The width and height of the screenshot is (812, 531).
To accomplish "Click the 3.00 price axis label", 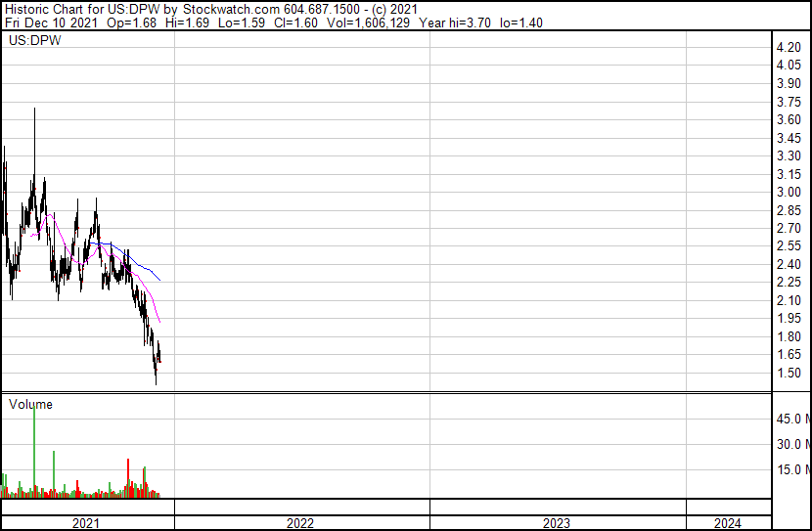I will (x=789, y=193).
